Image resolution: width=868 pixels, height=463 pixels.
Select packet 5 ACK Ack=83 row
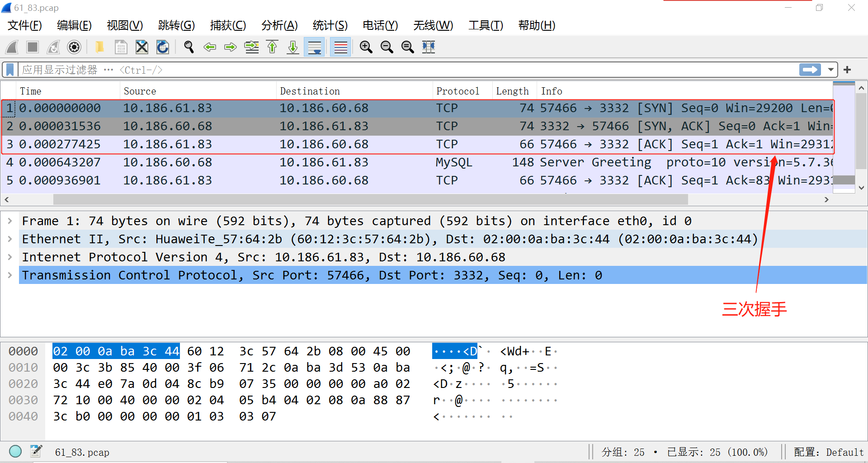point(417,181)
